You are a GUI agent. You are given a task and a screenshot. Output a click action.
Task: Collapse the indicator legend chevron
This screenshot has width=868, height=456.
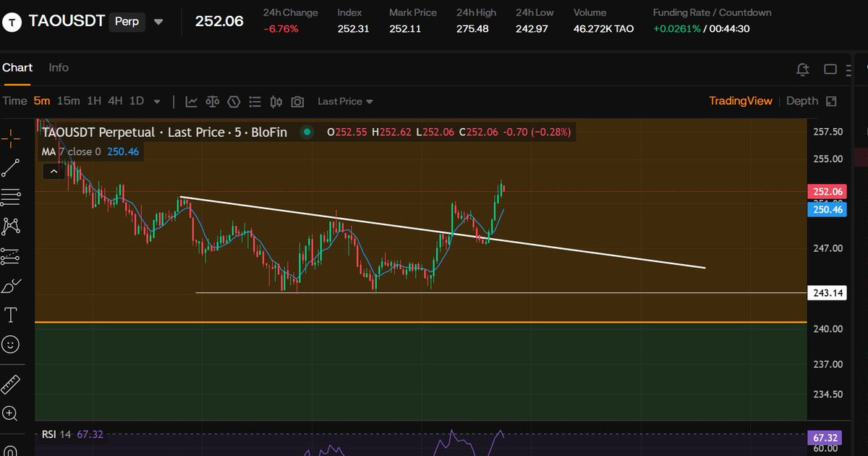(54, 172)
